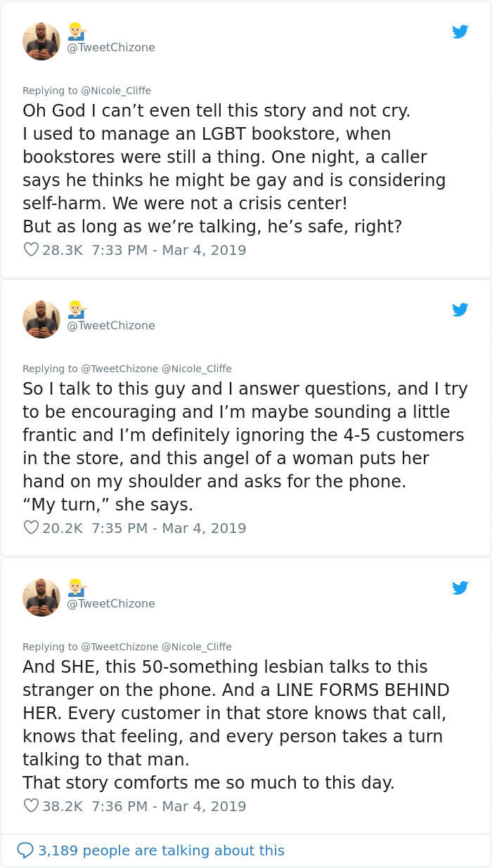
Task: Click the heart icon under the second tweet
Action: [x=30, y=528]
